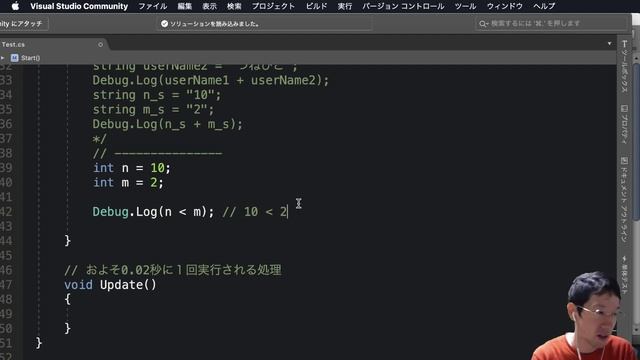
Task: Open the document tab list dropdown
Action: click(x=609, y=44)
